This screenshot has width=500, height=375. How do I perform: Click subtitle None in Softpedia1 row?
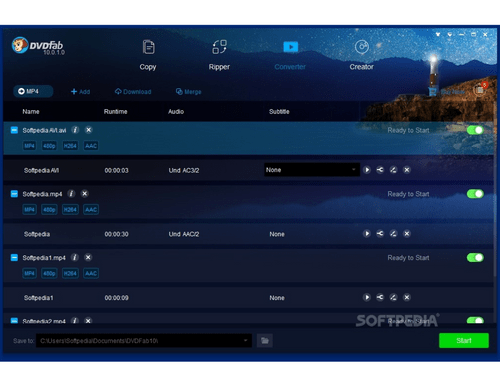277,298
